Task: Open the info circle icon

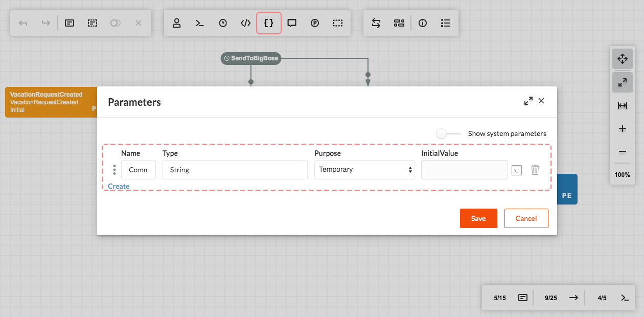Action: (423, 23)
